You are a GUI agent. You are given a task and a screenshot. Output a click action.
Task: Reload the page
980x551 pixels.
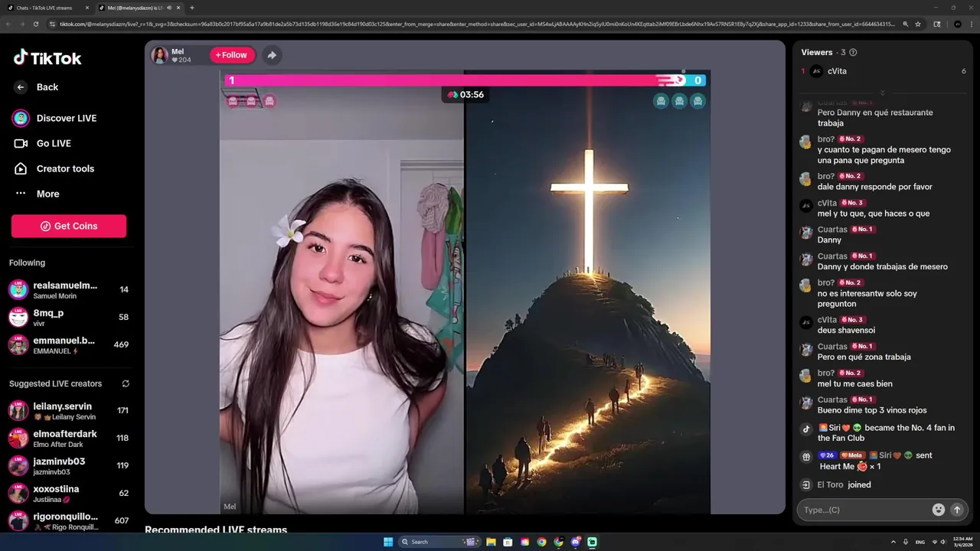click(x=35, y=24)
